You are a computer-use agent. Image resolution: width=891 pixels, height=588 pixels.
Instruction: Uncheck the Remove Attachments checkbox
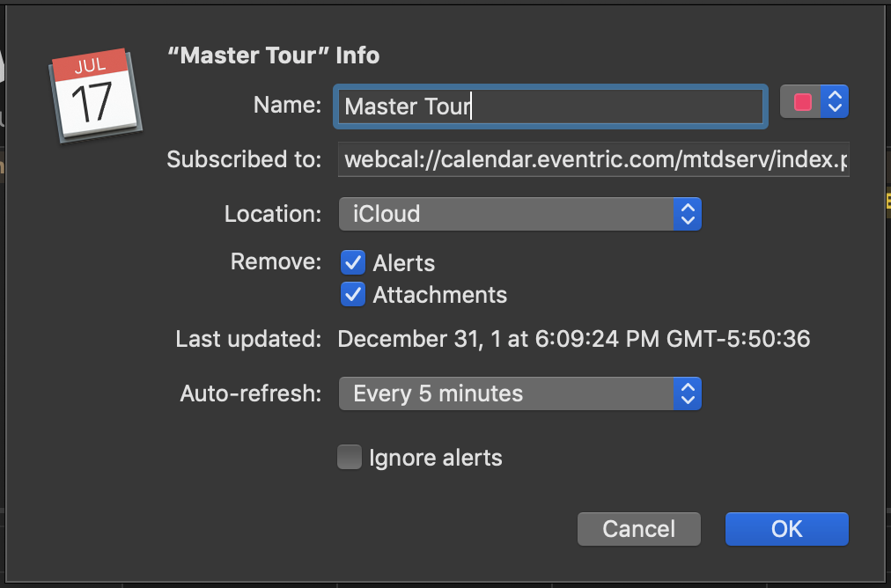point(353,294)
